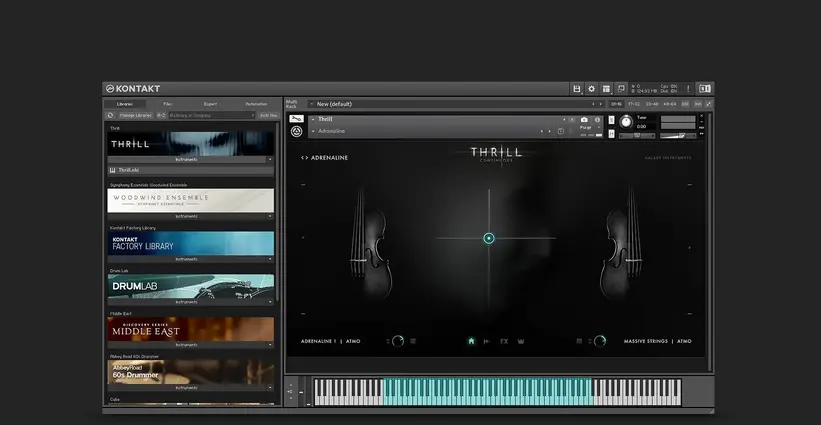Adjust the right source volume knob
821x425 pixels.
click(x=600, y=341)
